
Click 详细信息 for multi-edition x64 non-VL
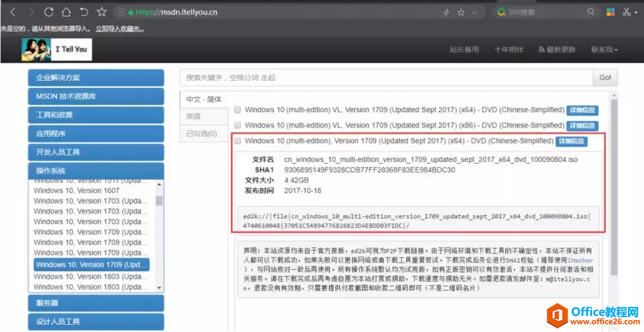[x=571, y=141]
